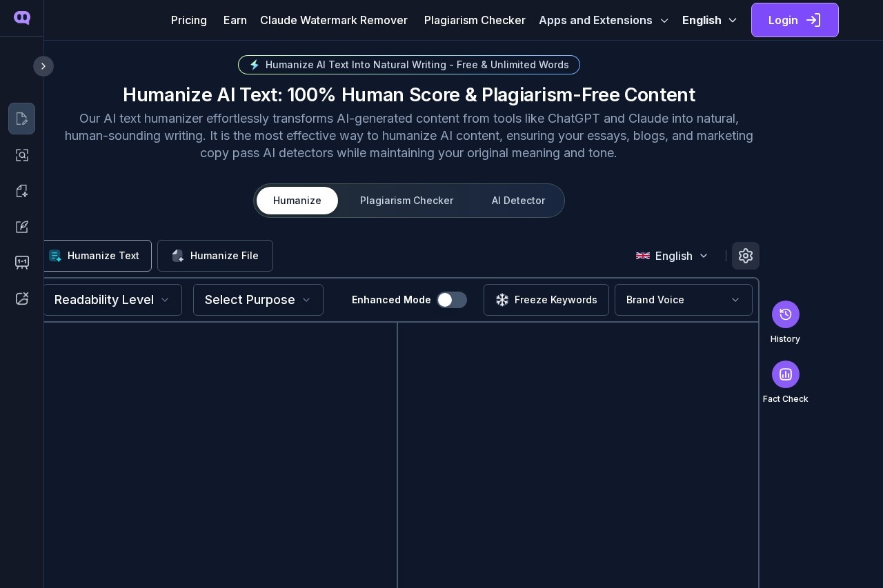Select the Humanize File tab
This screenshot has width=883, height=588.
point(215,256)
